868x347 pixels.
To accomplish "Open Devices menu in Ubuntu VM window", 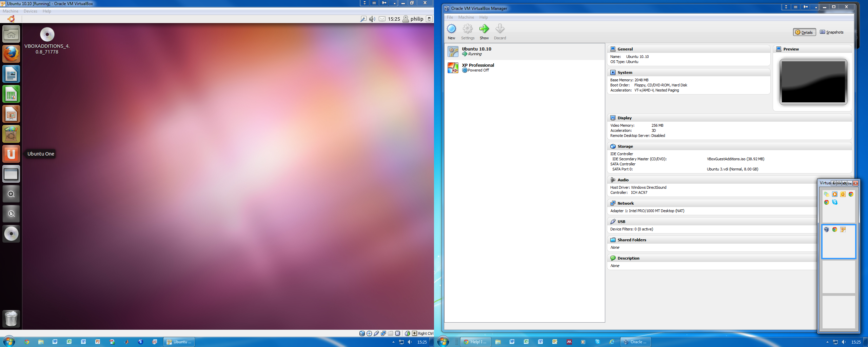I will pos(31,11).
